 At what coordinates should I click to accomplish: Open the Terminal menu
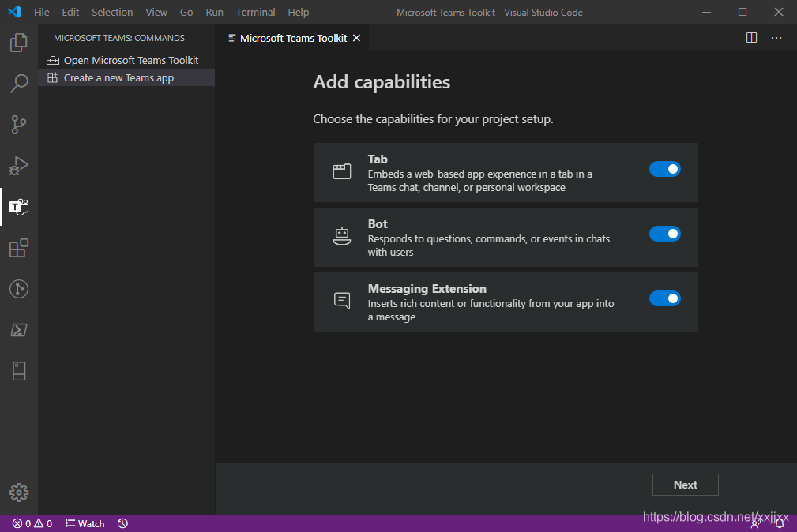255,12
